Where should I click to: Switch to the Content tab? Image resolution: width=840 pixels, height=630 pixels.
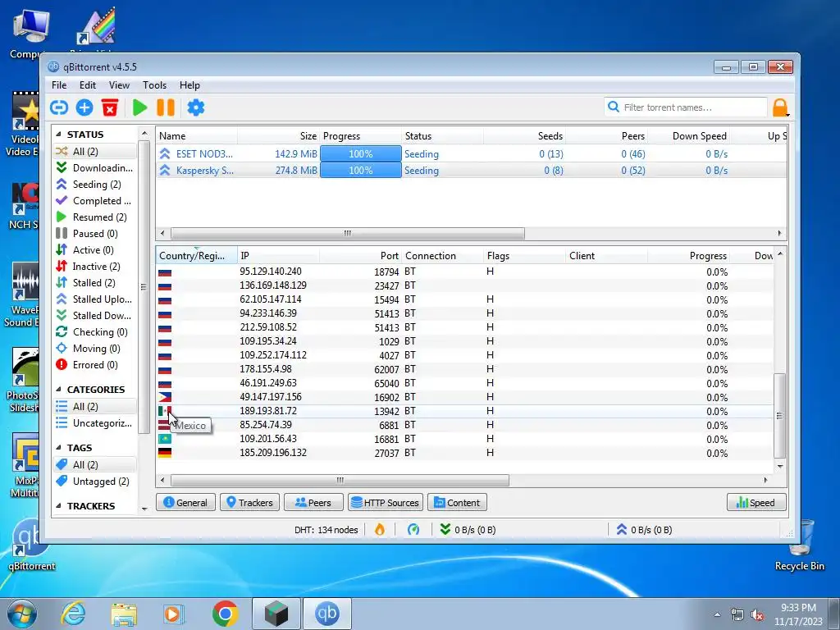pos(457,503)
